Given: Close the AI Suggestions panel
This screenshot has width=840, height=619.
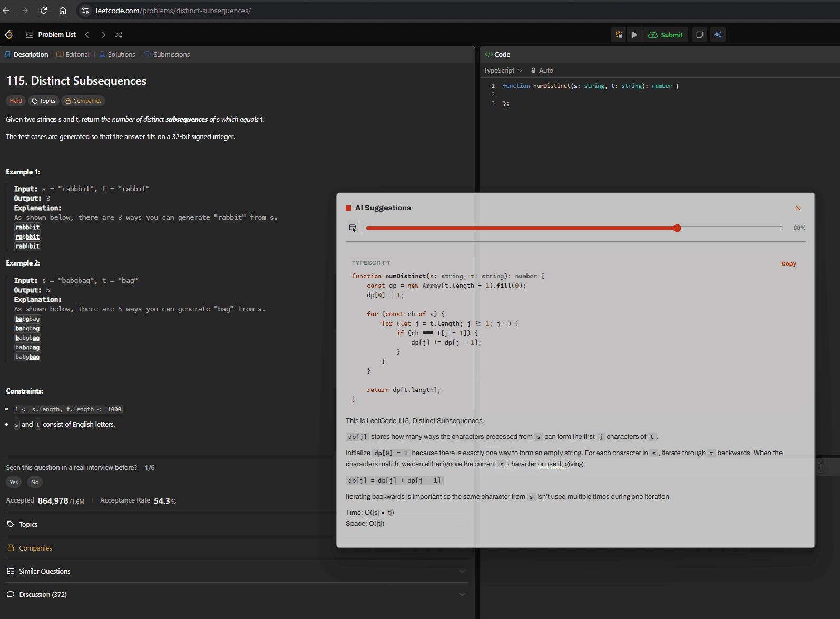Looking at the screenshot, I should [x=798, y=208].
